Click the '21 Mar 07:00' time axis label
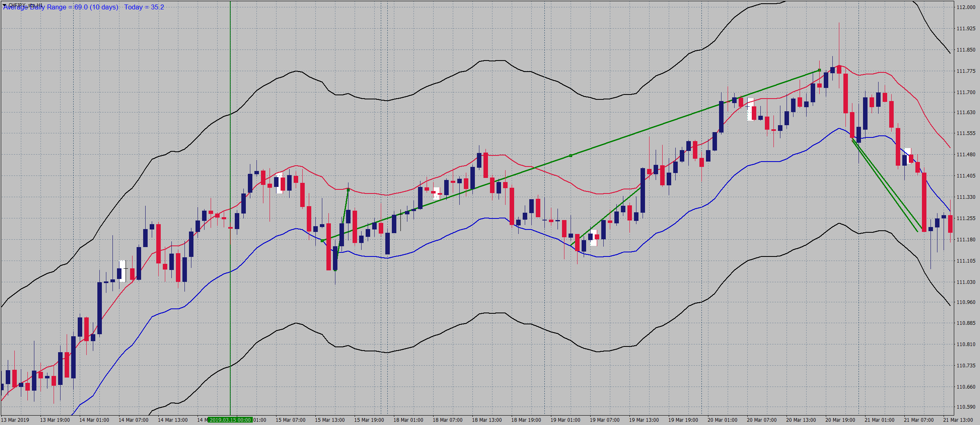This screenshot has height=425, width=980. [919, 420]
